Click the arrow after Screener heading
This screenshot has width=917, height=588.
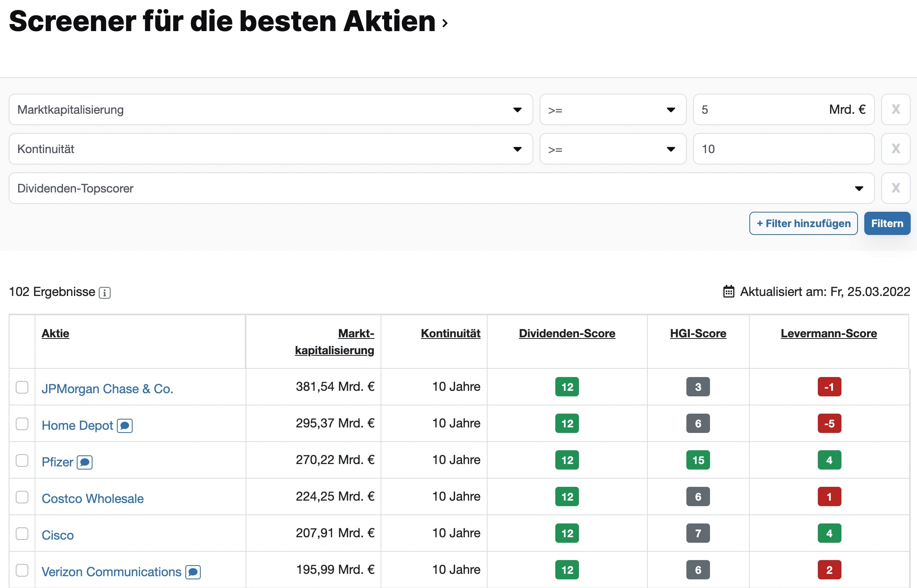[x=445, y=23]
